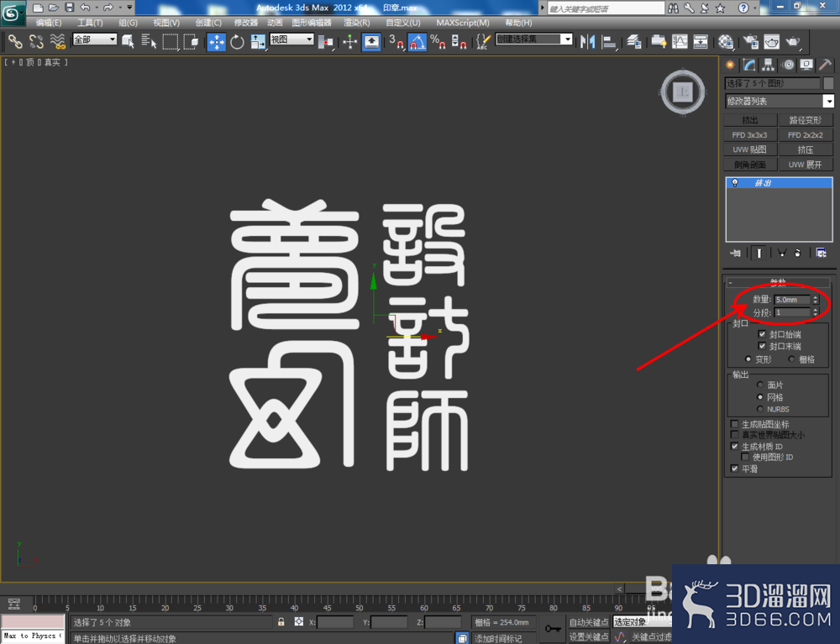
Task: Toggle the Spinner Snap icon
Action: [x=459, y=42]
